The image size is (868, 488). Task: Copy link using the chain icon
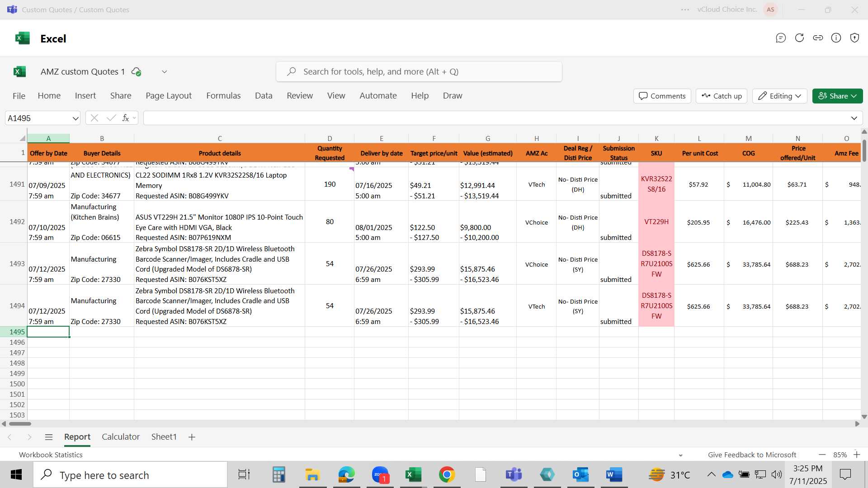pos(818,38)
